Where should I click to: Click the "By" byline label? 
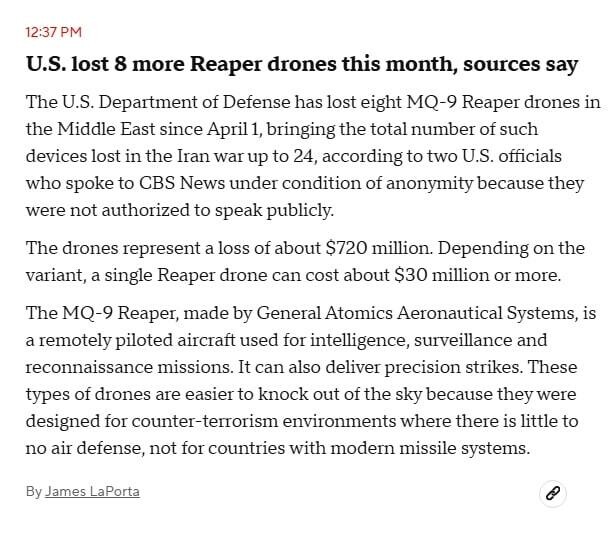coord(34,491)
